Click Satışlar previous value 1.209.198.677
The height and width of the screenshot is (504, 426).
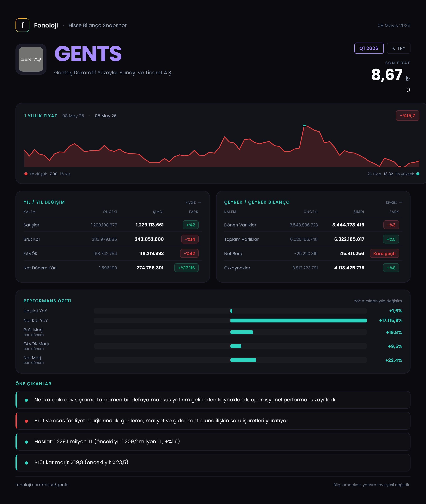[104, 225]
